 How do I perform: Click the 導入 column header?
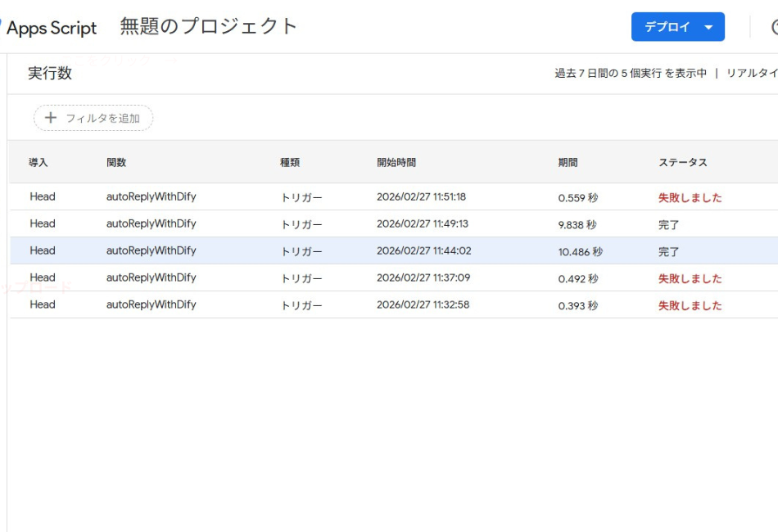[x=38, y=163]
